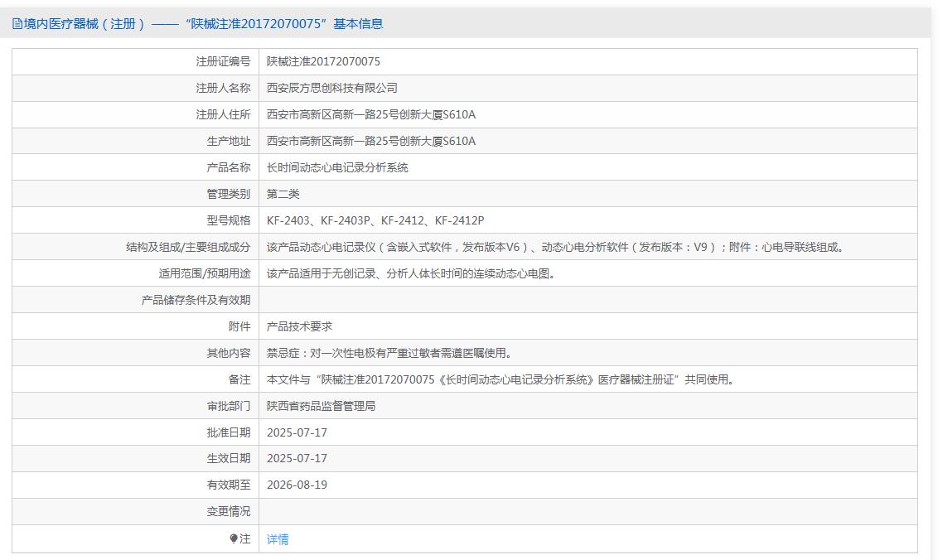This screenshot has width=938, height=560.
Task: Select product name 长时间动态心电记录分析系统
Action: pyautogui.click(x=337, y=167)
